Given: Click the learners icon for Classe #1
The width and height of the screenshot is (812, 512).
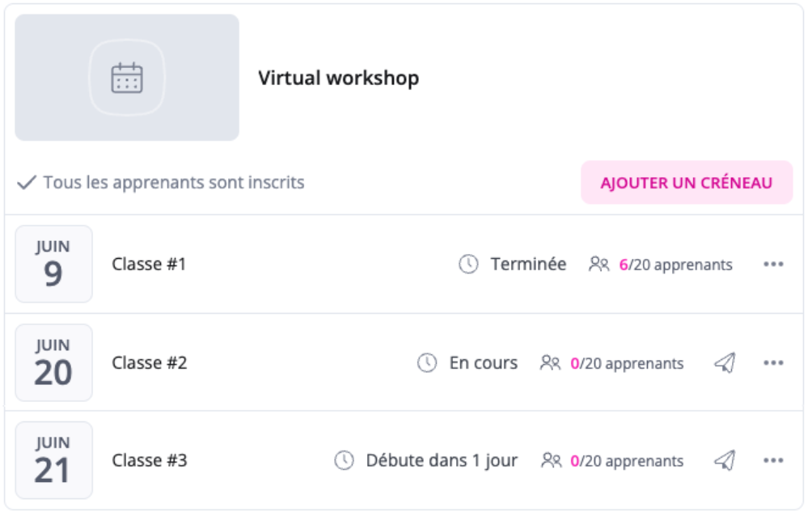Looking at the screenshot, I should [599, 264].
